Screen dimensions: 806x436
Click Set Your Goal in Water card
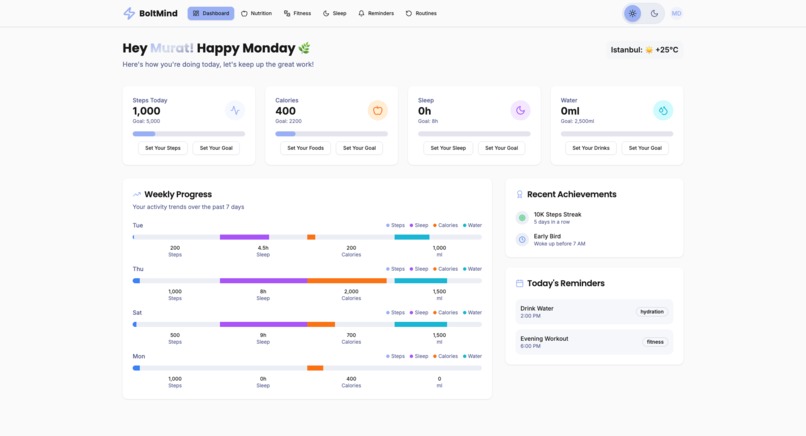click(645, 148)
